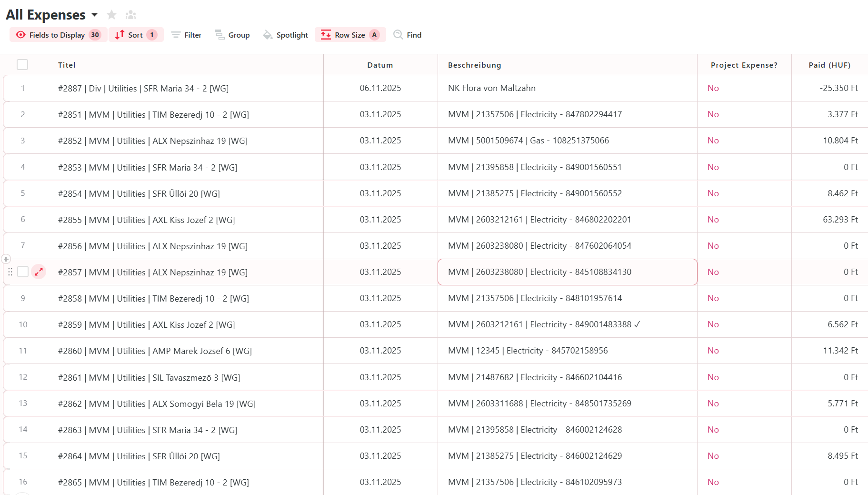Click the Paid (HUF) column header
The width and height of the screenshot is (868, 495).
(829, 65)
